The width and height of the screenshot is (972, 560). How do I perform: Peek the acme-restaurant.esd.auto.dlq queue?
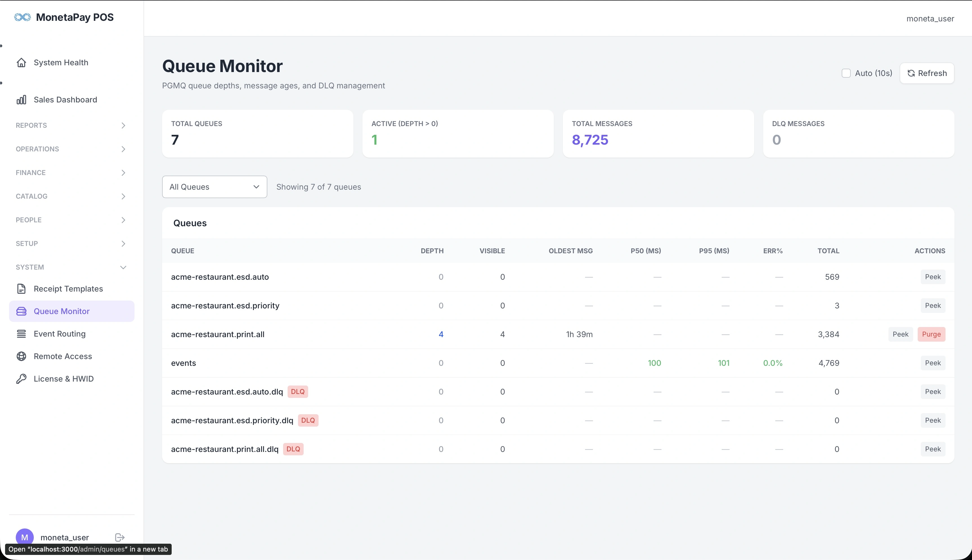click(x=933, y=392)
